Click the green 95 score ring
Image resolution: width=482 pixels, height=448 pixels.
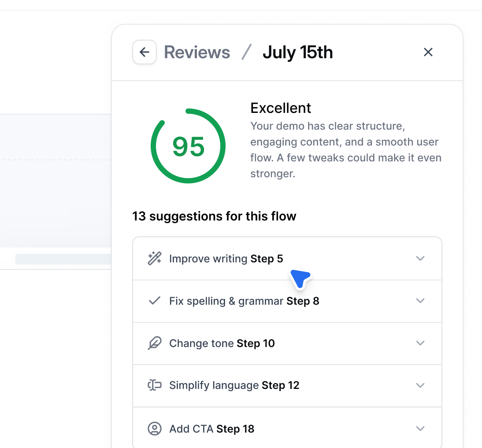point(188,146)
